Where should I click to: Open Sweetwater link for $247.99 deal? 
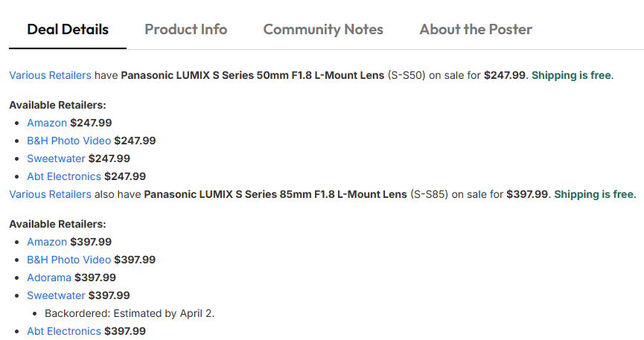click(56, 158)
